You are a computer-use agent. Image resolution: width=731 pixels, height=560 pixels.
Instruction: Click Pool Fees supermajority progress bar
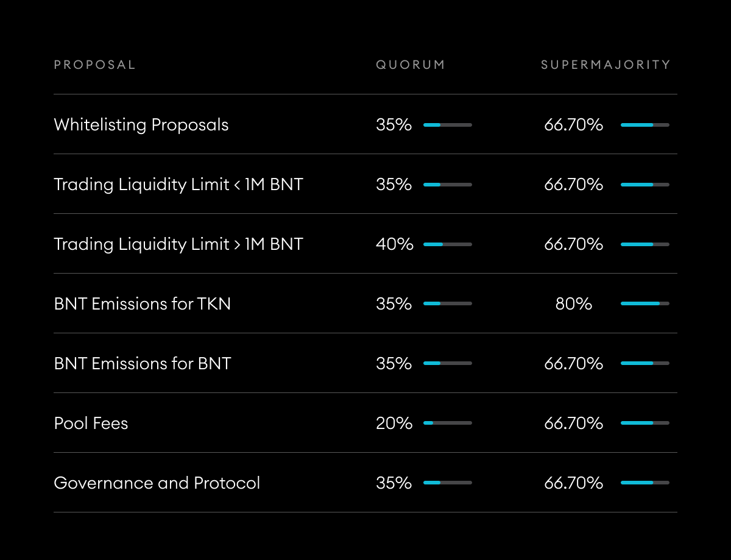click(x=644, y=423)
